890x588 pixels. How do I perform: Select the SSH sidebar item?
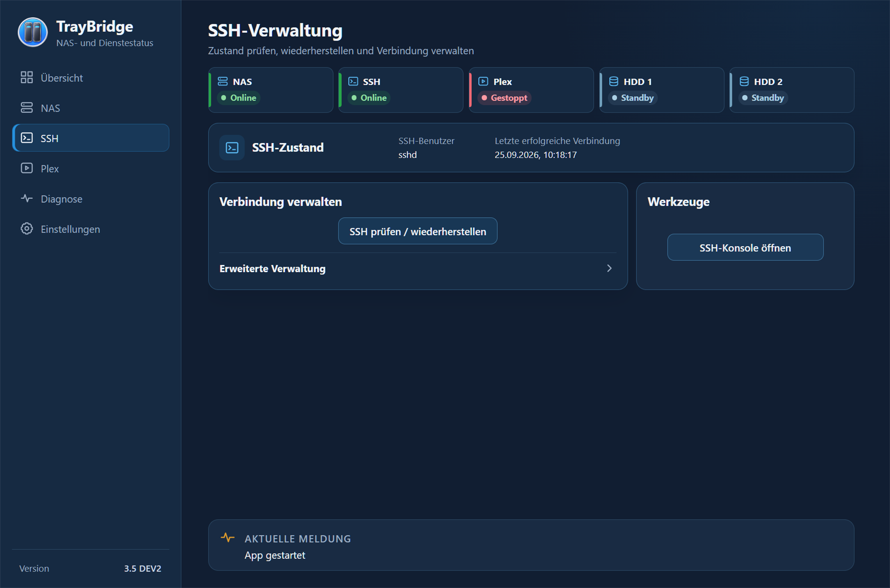tap(90, 138)
